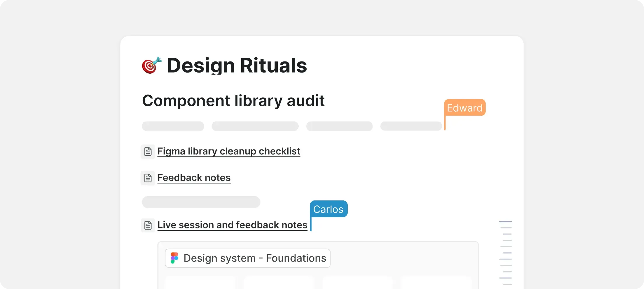Screen dimensions: 644x289
Task: Select Edward's orange cursor name tag
Action: pos(464,108)
